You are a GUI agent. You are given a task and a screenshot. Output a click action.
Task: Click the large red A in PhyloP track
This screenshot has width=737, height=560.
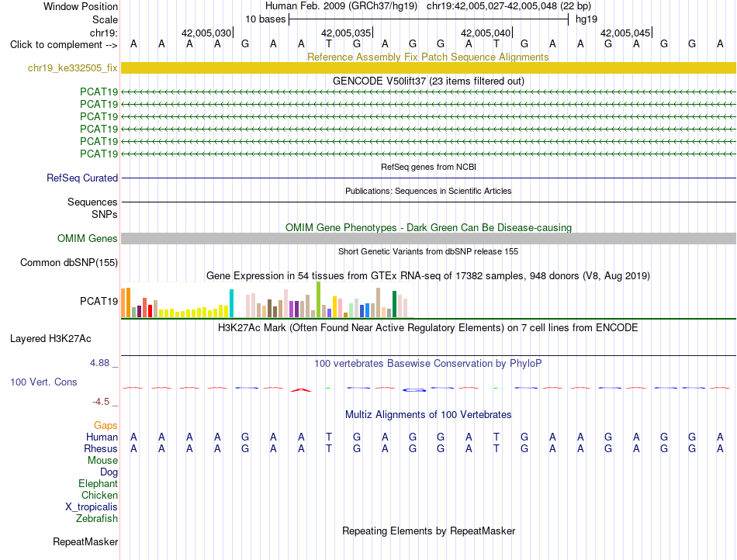301,389
